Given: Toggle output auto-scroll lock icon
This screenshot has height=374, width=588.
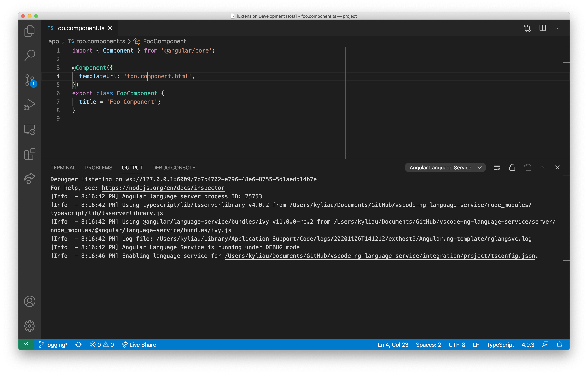Looking at the screenshot, I should [x=512, y=168].
